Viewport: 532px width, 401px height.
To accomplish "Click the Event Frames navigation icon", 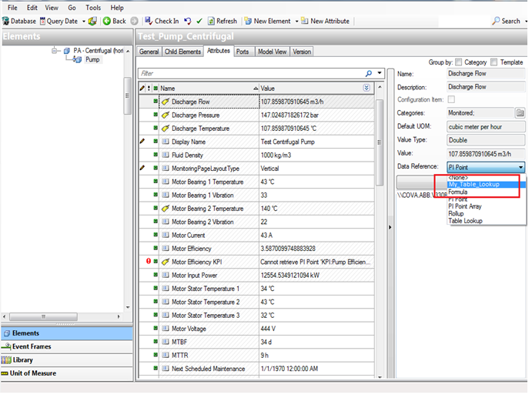I will point(6,346).
